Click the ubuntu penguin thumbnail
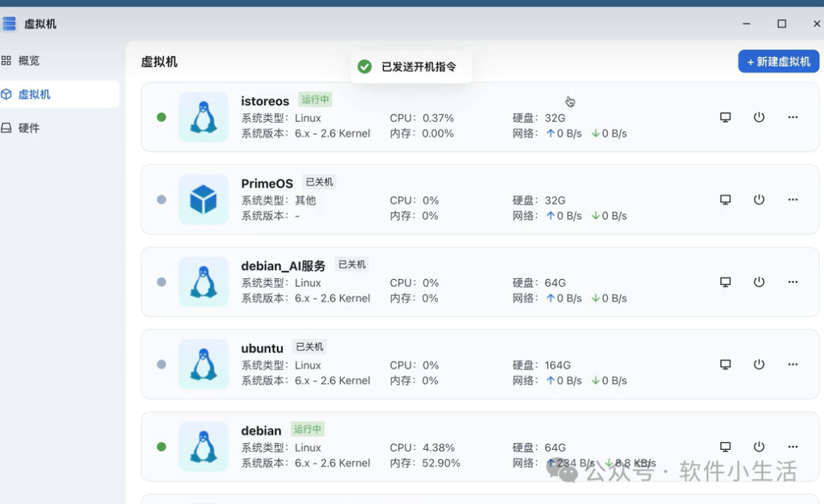 point(204,364)
